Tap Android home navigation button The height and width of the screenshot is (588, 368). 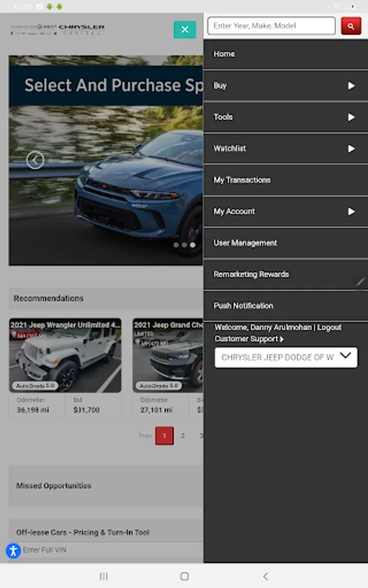184,576
